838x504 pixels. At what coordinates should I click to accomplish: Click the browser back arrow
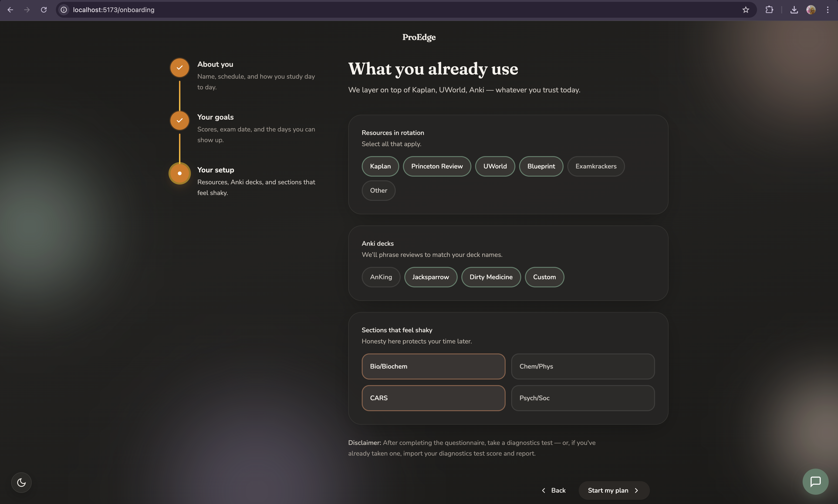pyautogui.click(x=10, y=10)
